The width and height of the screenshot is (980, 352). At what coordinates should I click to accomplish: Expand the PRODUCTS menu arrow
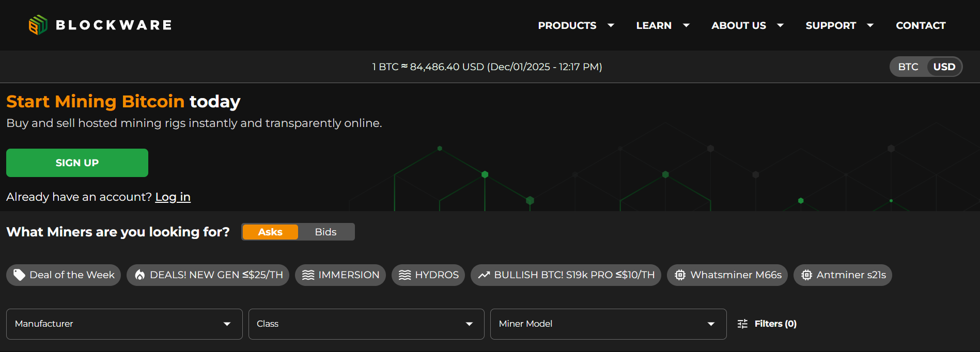[x=611, y=25]
